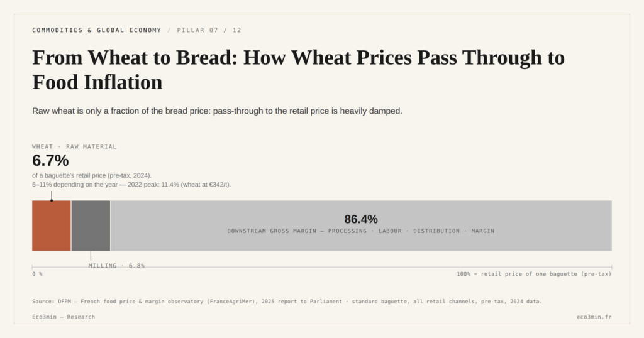
Task: Select the dark gray milling bar segment
Action: click(x=91, y=226)
